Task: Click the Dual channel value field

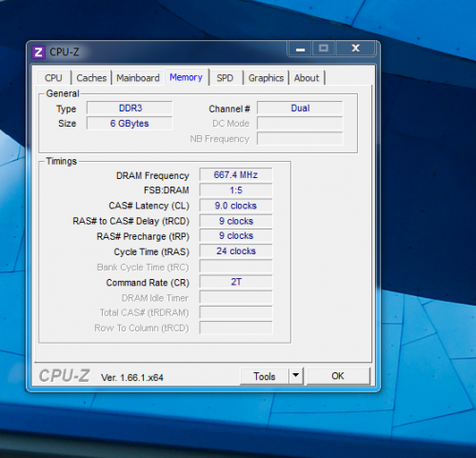Action: pyautogui.click(x=300, y=109)
